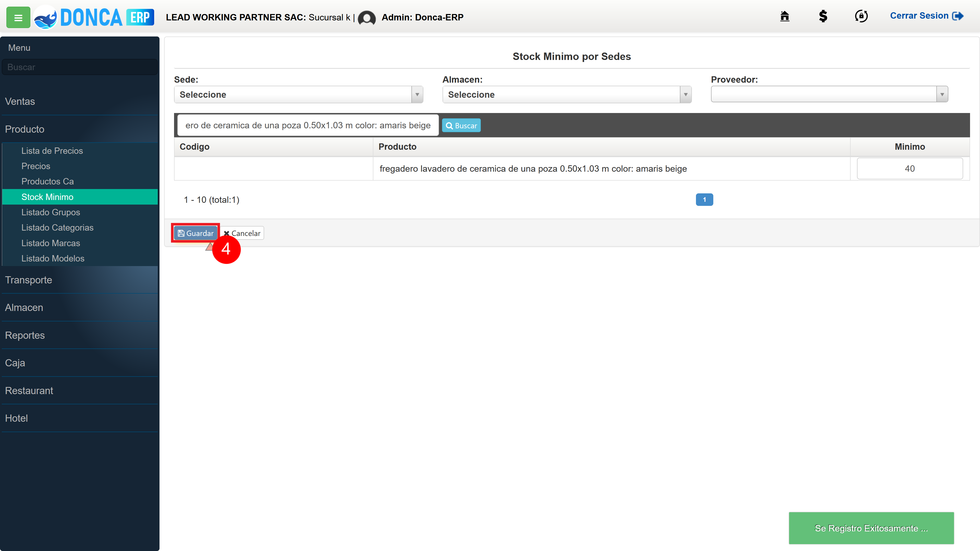
Task: Click the lock refresh icon in header
Action: (x=861, y=16)
